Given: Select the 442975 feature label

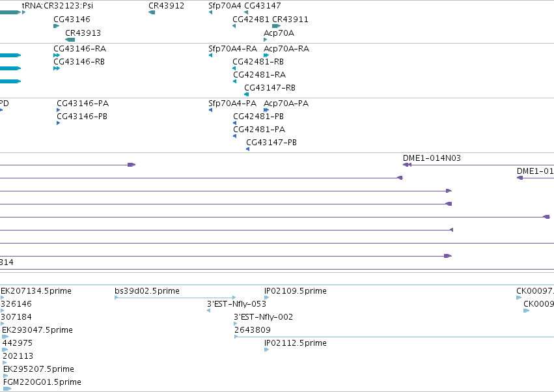Looking at the screenshot, I should tap(18, 343).
